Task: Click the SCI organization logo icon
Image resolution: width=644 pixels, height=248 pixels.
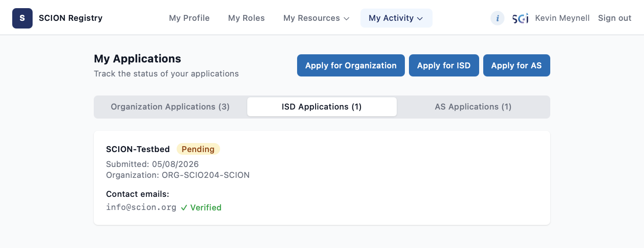Action: [520, 18]
